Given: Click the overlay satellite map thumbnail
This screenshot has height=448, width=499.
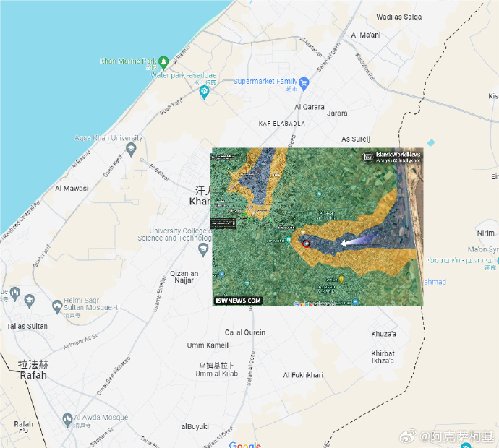Looking at the screenshot, I should [317, 226].
